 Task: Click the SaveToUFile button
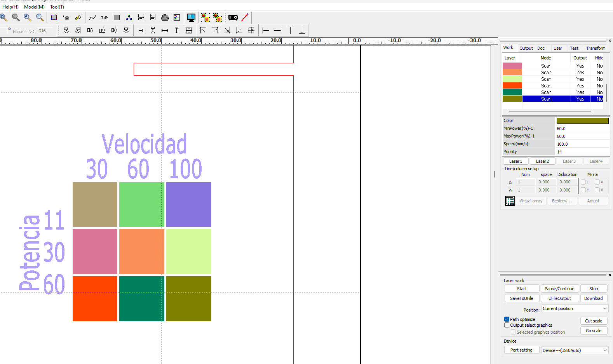tap(521, 298)
